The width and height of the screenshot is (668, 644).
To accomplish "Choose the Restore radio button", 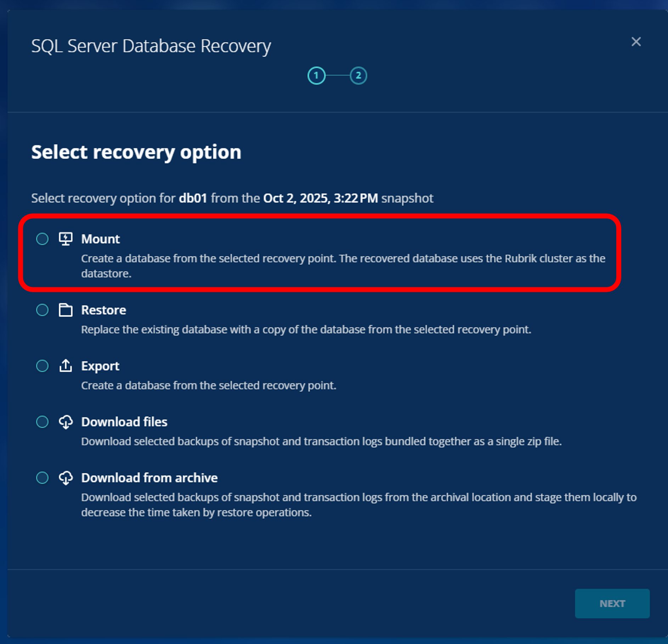I will 43,310.
